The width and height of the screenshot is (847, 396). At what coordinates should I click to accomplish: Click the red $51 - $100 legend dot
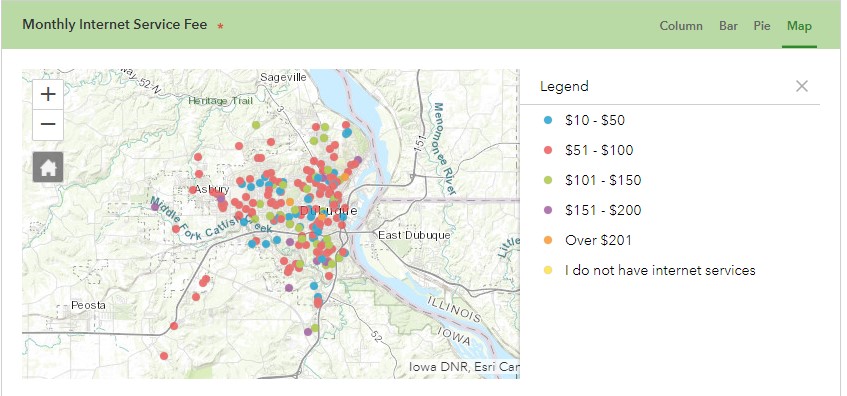point(548,150)
